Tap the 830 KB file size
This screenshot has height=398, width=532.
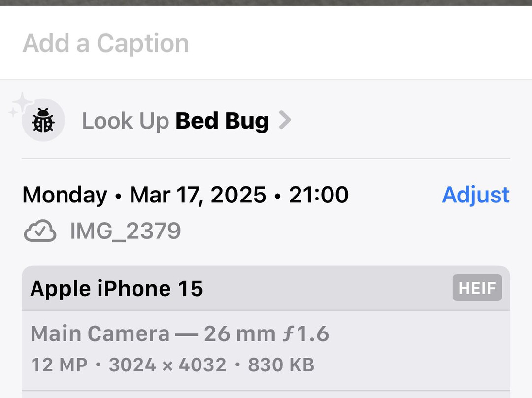[281, 365]
